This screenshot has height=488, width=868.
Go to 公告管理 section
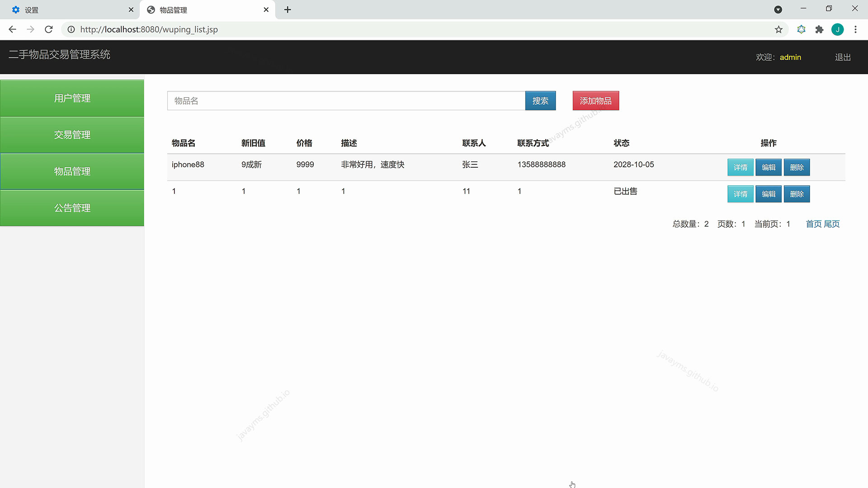coord(72,208)
